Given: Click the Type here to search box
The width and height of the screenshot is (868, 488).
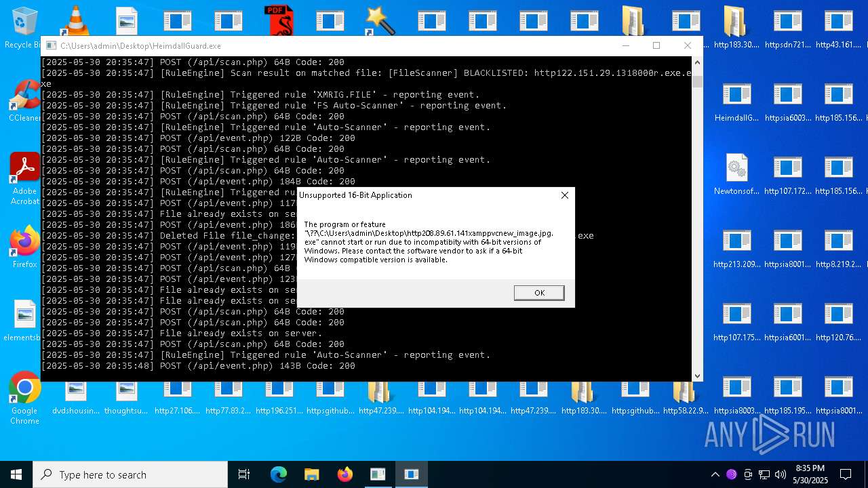Looking at the screenshot, I should tap(130, 474).
